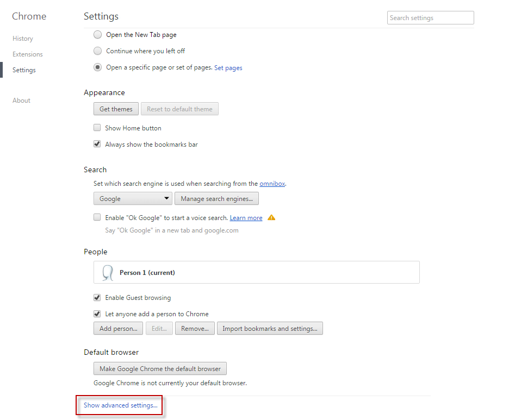Uncheck Enable Guest browsing
This screenshot has height=420, width=509.
97,297
